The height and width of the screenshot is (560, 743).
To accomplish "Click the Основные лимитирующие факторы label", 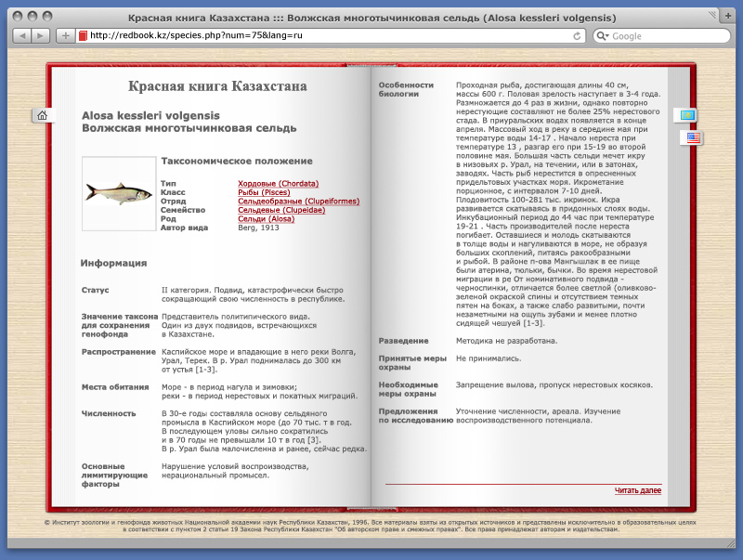I will pyautogui.click(x=114, y=475).
